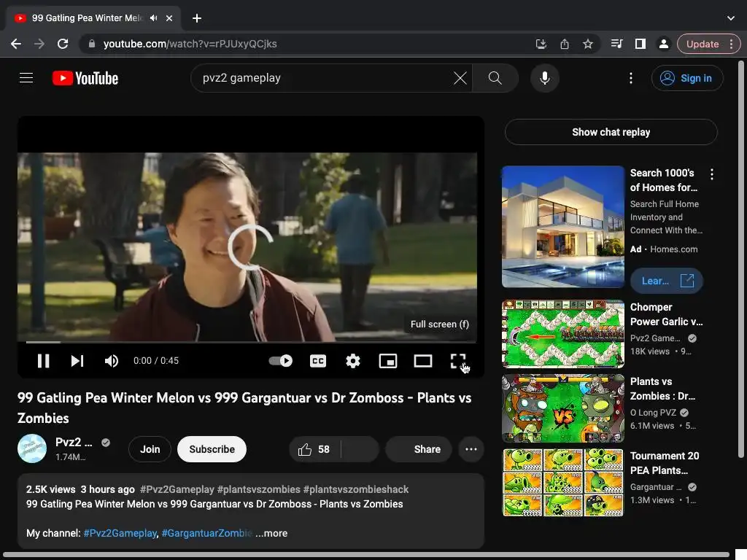This screenshot has height=560, width=747.
Task: Open the Homes.com ad options menu
Action: (712, 174)
